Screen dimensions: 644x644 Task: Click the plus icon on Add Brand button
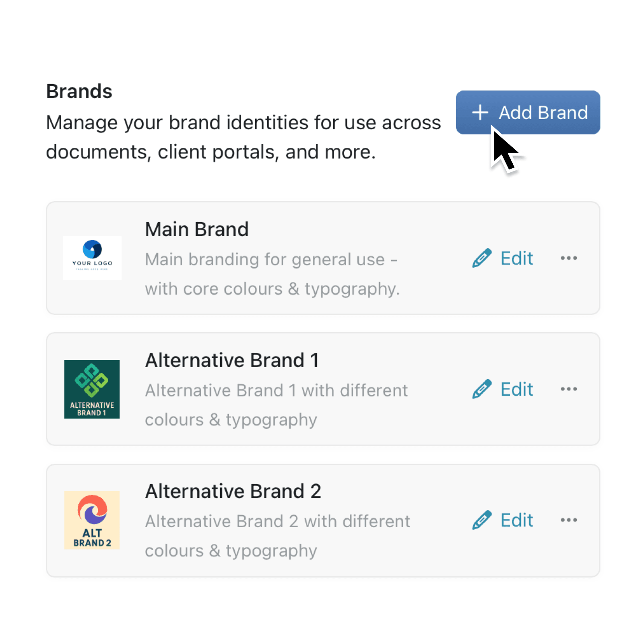point(480,113)
